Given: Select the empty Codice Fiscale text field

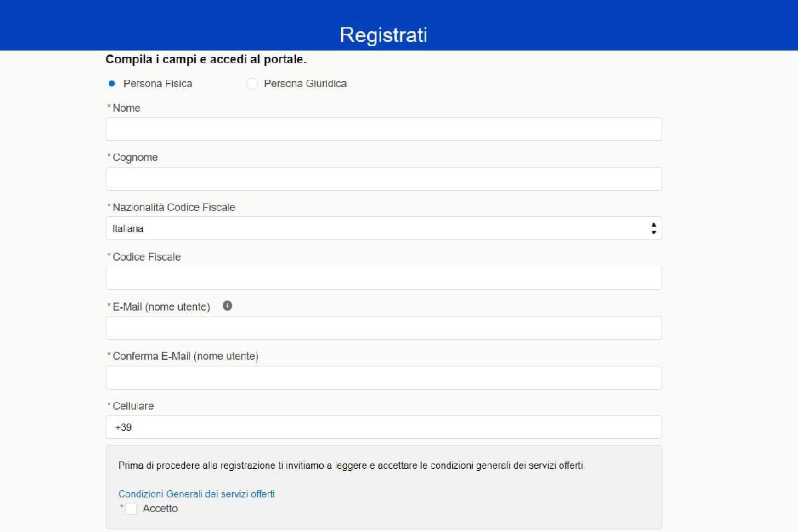Looking at the screenshot, I should (x=383, y=278).
